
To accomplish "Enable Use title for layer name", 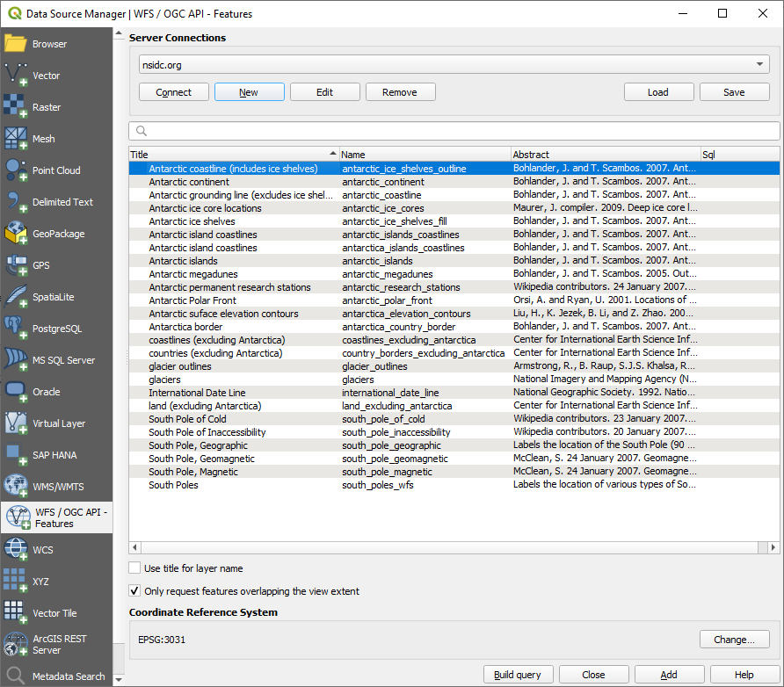I will (x=134, y=568).
